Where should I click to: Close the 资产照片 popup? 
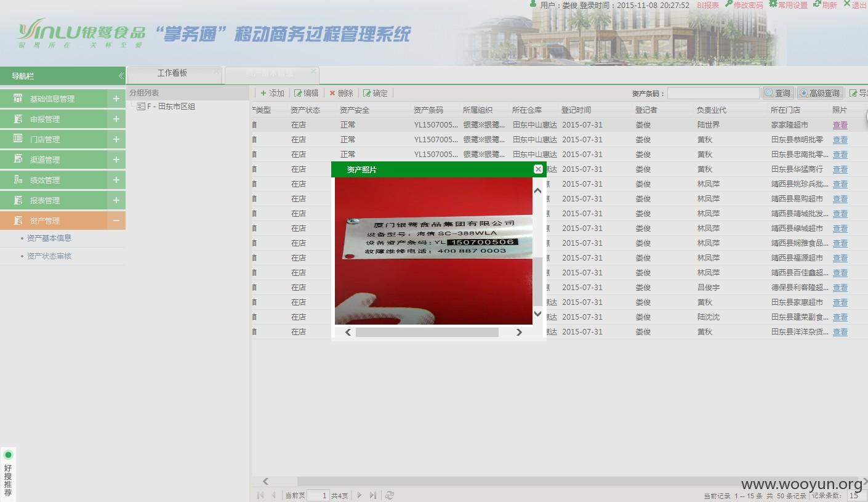coord(538,169)
